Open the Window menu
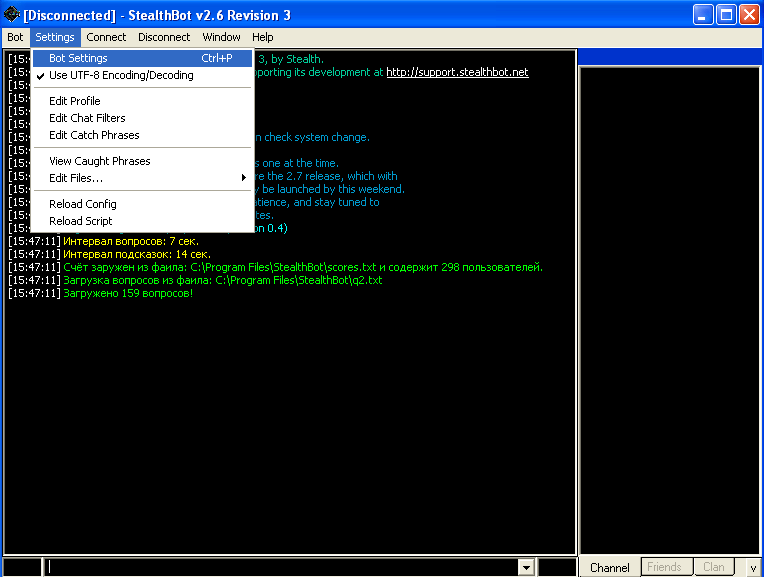764x577 pixels. [x=221, y=37]
